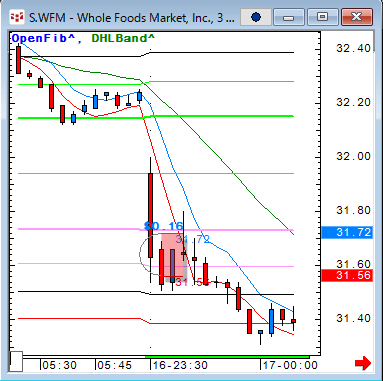Minimize the S.WFM chart window
Screen dimensions: 383x381
[288, 17]
